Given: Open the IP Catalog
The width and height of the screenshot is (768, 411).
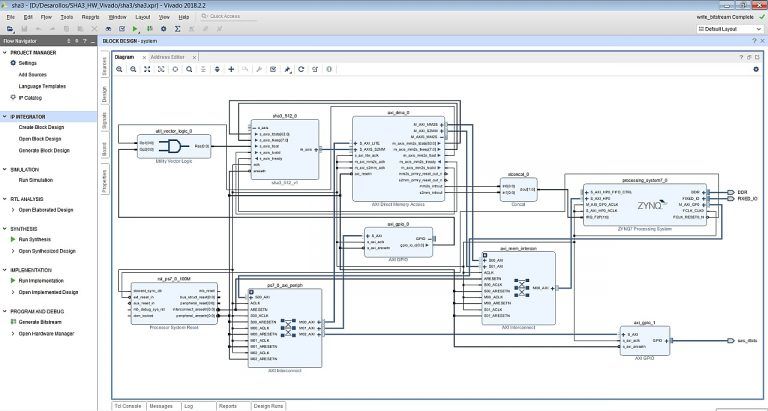Looking at the screenshot, I should click(30, 97).
